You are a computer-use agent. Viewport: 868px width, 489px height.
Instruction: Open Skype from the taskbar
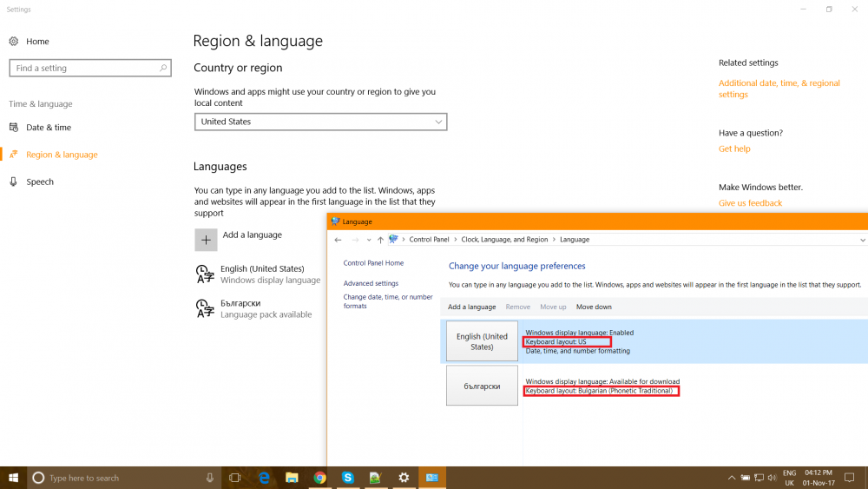pos(348,478)
